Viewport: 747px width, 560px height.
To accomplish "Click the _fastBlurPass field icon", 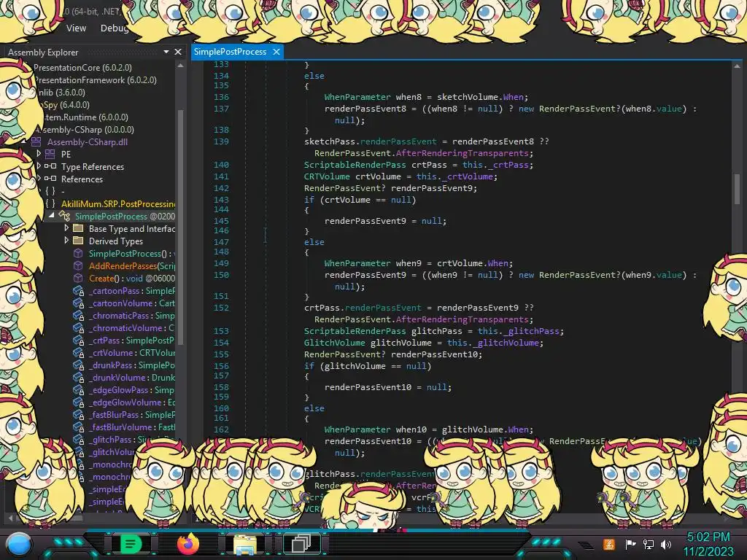I will [x=79, y=414].
